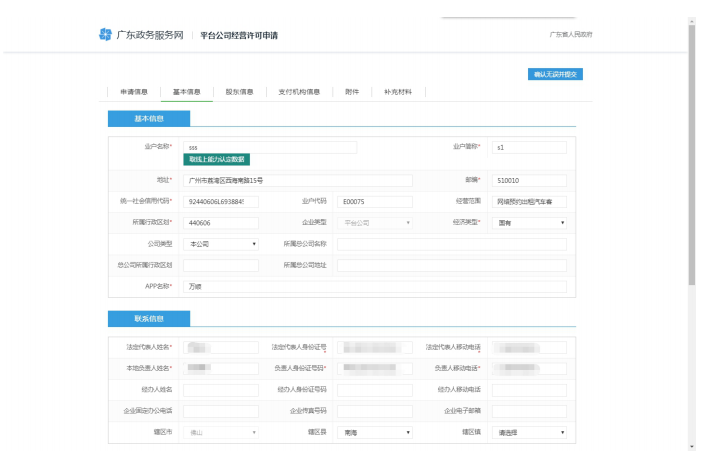
Task: Focus the 邮编 postal code field
Action: (528, 180)
